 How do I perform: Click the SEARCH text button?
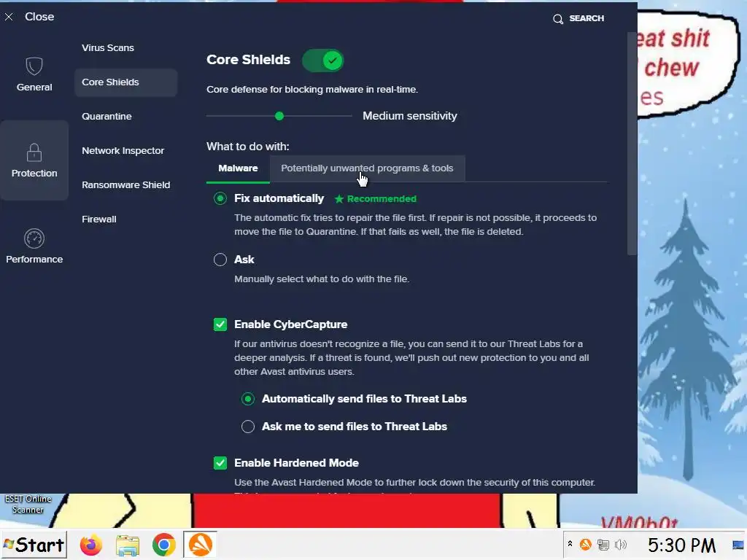pyautogui.click(x=587, y=18)
